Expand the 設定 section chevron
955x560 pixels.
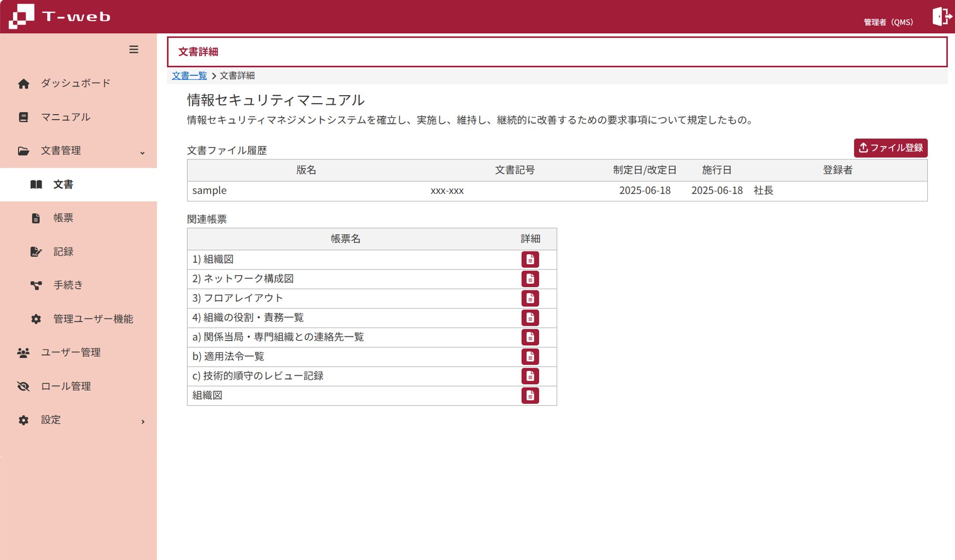click(x=142, y=421)
